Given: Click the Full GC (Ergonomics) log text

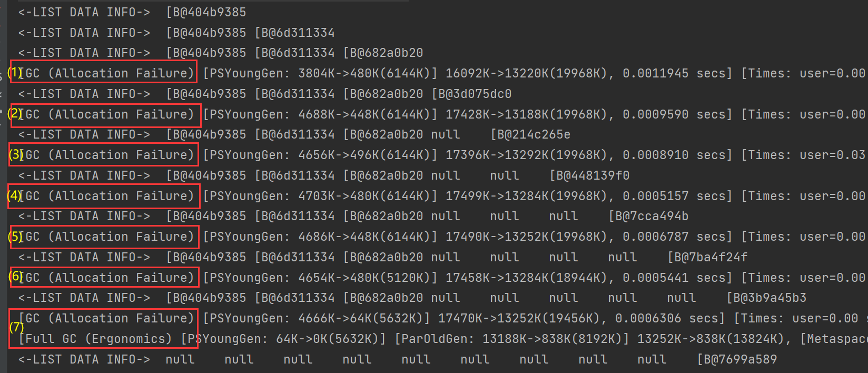Looking at the screenshot, I should [95, 339].
